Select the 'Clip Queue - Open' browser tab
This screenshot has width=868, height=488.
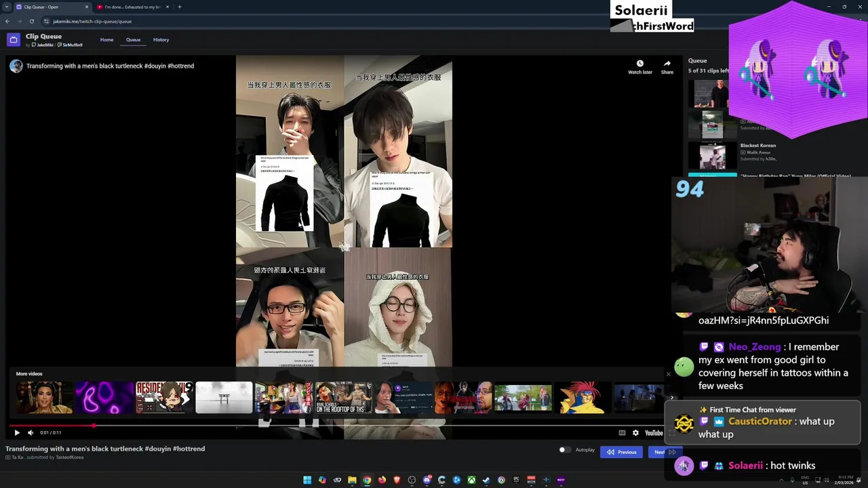(52, 7)
